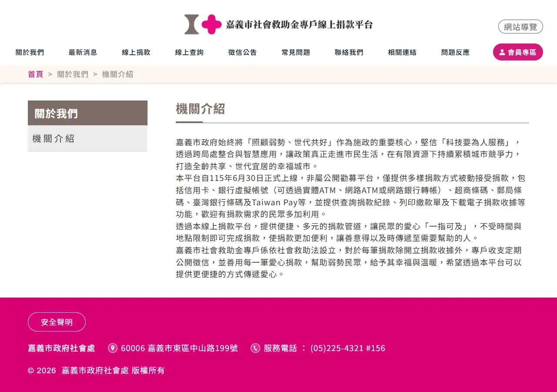Click the phone icon in footer

tap(255, 348)
